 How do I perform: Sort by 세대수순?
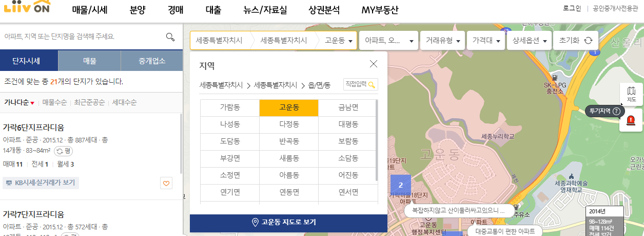click(x=124, y=102)
